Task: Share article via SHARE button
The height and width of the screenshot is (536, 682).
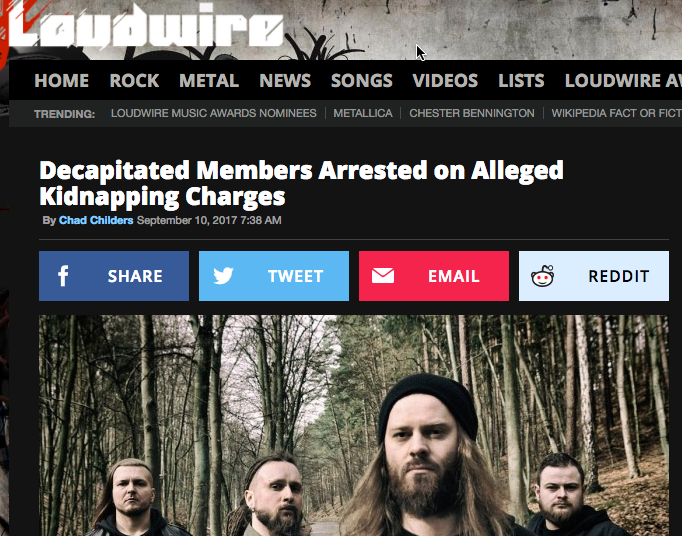Action: 114,276
